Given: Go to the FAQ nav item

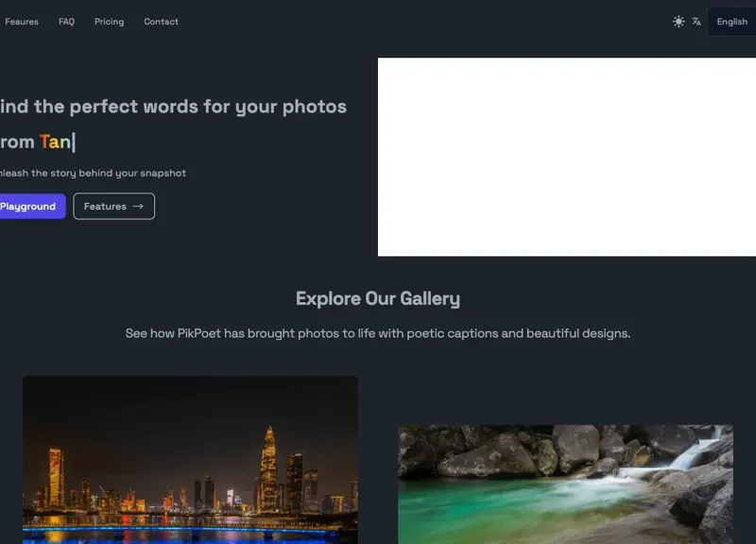Looking at the screenshot, I should tap(66, 22).
